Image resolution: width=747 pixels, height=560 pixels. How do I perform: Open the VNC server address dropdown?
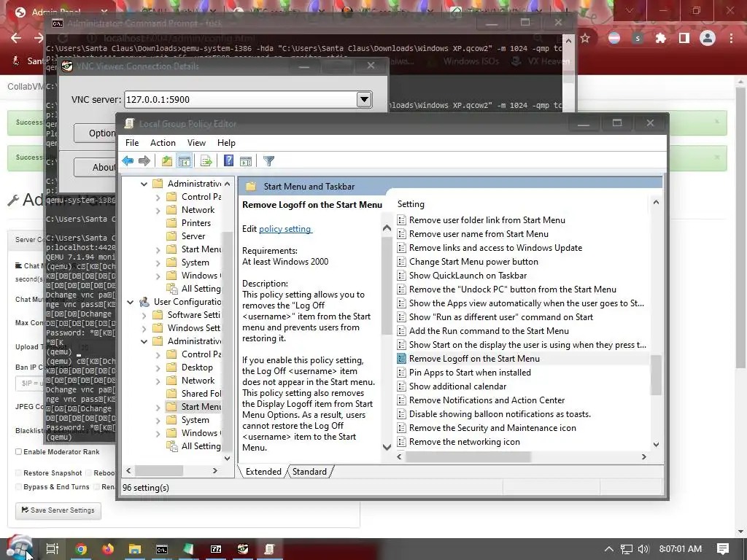365,99
